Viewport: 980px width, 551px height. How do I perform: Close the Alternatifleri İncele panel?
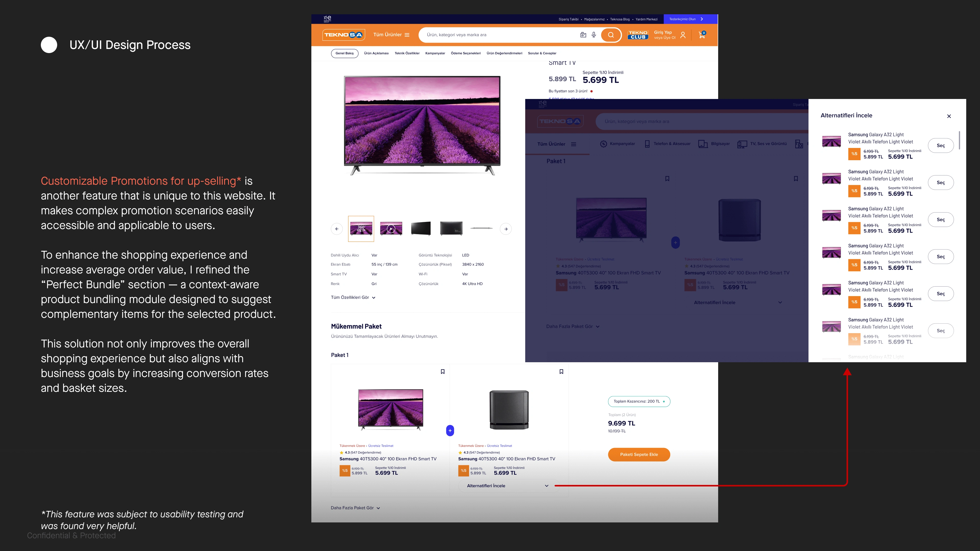(x=949, y=116)
